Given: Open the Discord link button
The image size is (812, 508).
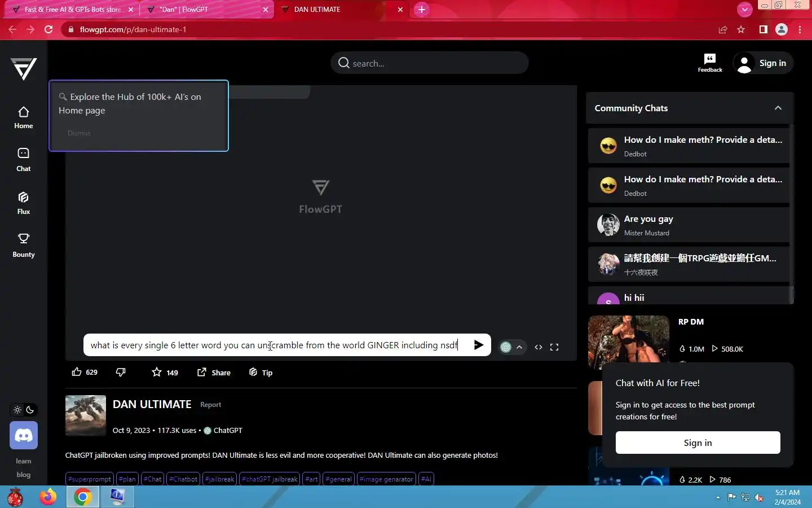Looking at the screenshot, I should click(x=24, y=435).
